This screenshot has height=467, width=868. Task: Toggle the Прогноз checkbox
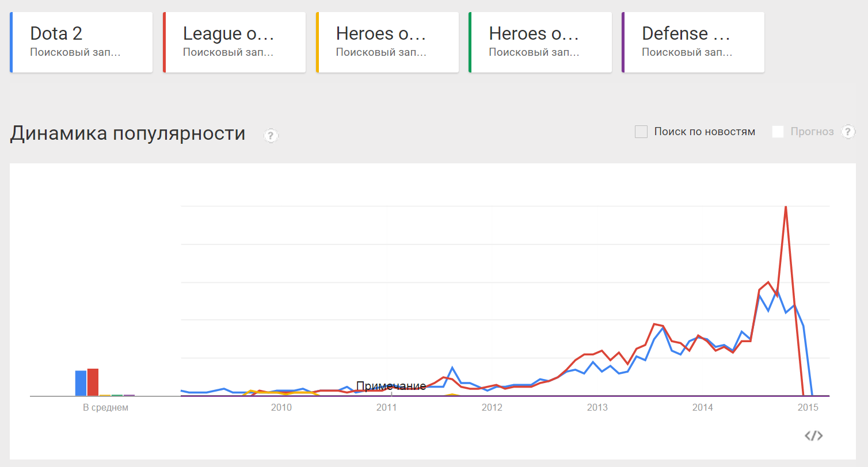(x=778, y=132)
